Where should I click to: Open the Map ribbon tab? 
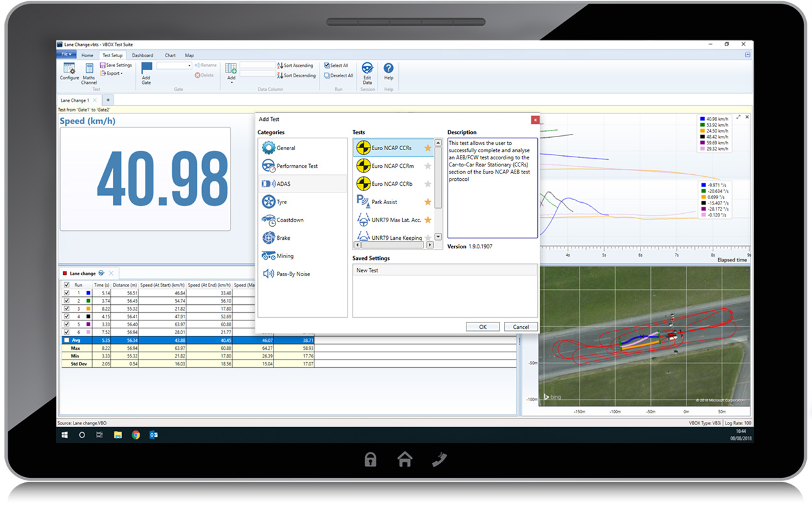[x=189, y=55]
